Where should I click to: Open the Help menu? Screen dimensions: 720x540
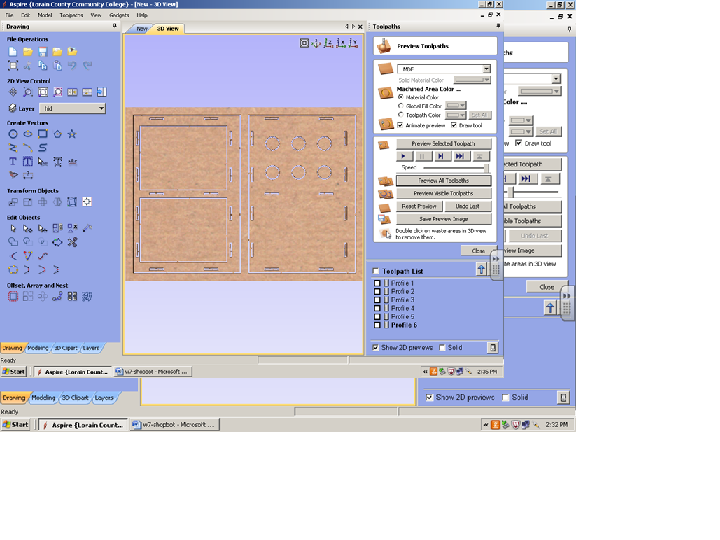pyautogui.click(x=142, y=15)
